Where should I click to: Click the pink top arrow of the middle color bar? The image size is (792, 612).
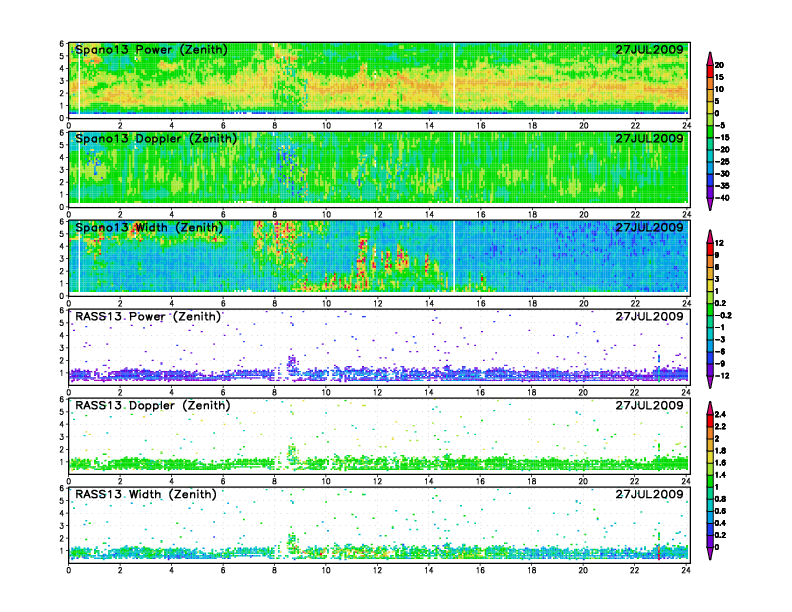click(710, 236)
